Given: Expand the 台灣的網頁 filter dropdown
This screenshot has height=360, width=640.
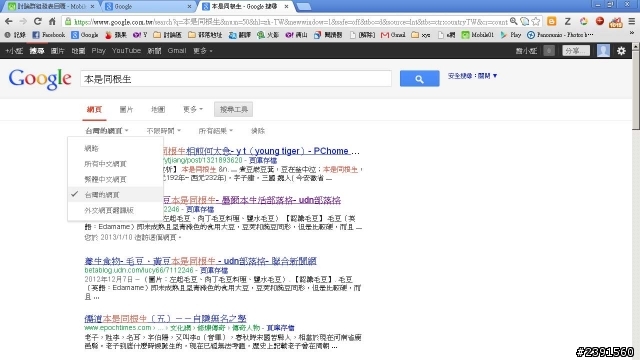Looking at the screenshot, I should (x=107, y=131).
